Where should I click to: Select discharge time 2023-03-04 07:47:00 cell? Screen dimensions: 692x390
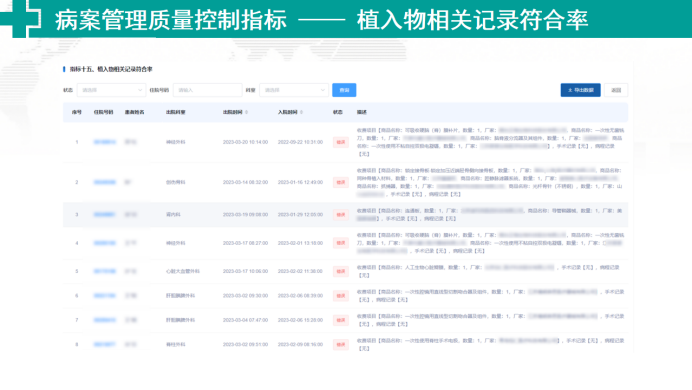coord(245,320)
